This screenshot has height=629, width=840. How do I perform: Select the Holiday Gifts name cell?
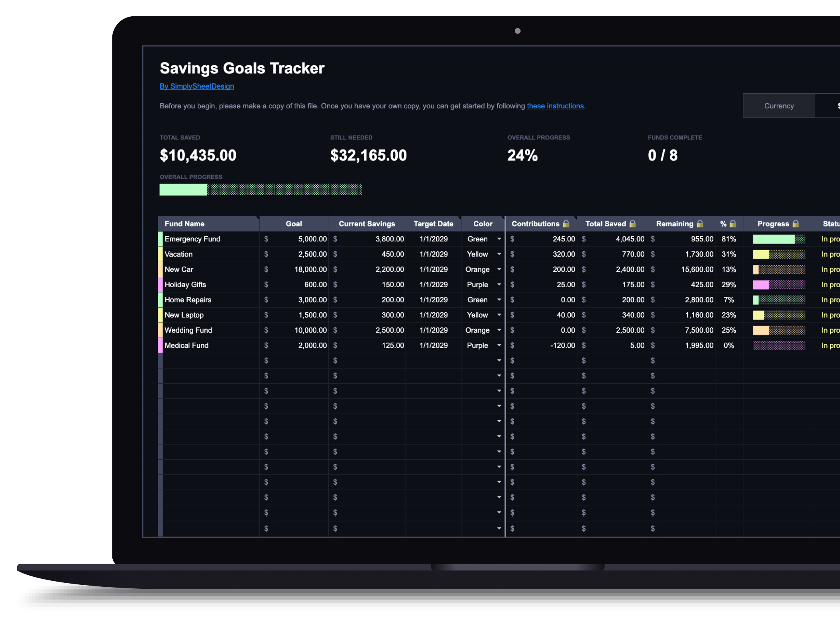(211, 284)
